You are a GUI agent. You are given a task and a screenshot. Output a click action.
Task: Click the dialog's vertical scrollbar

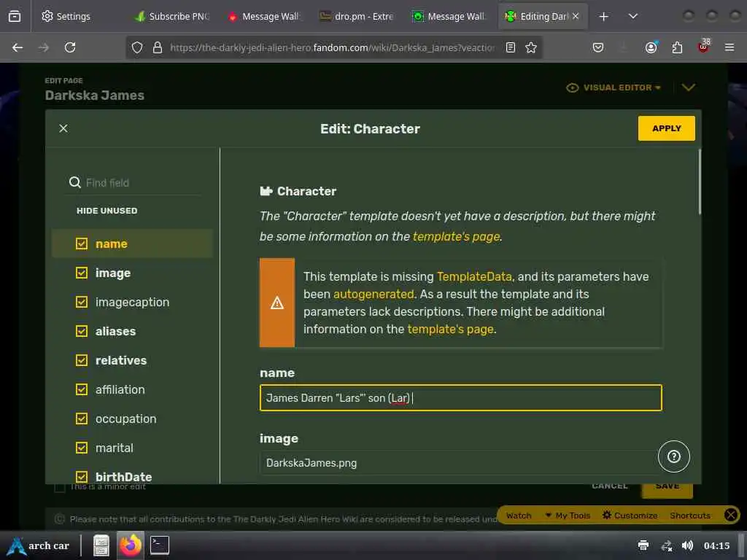700,182
